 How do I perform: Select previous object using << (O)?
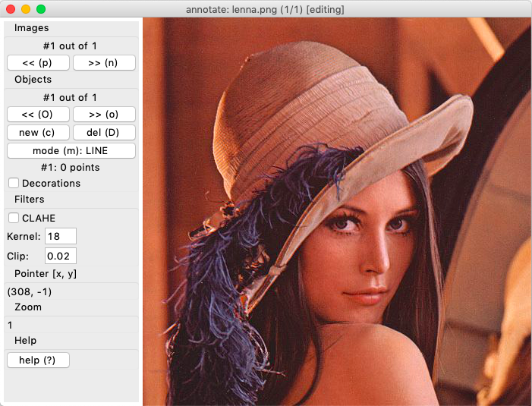38,114
